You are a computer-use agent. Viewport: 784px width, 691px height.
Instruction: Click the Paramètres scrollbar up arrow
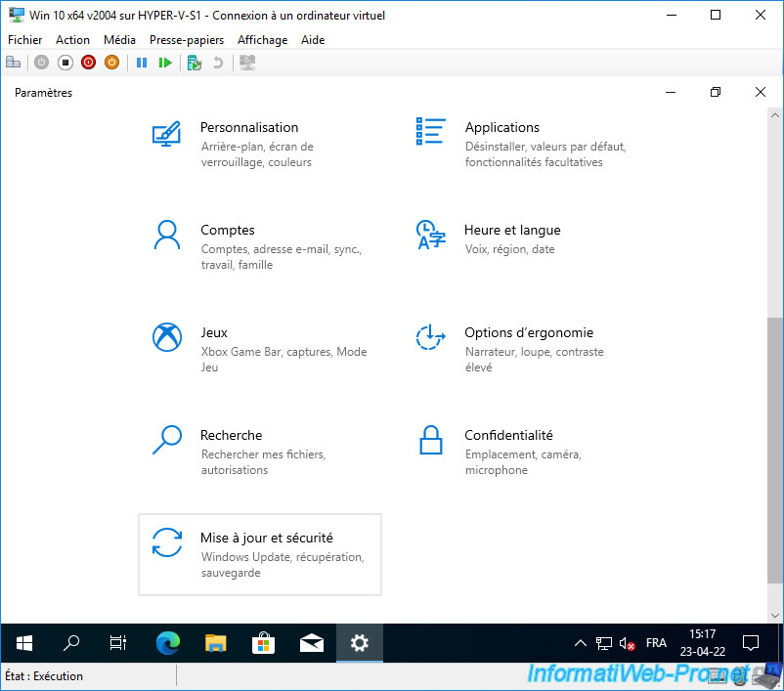(775, 115)
